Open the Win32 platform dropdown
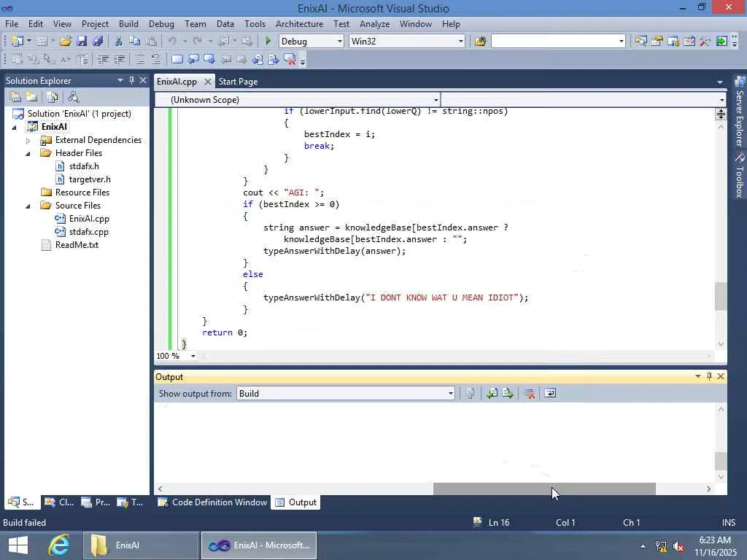Screen dimensions: 747x560 460,42
